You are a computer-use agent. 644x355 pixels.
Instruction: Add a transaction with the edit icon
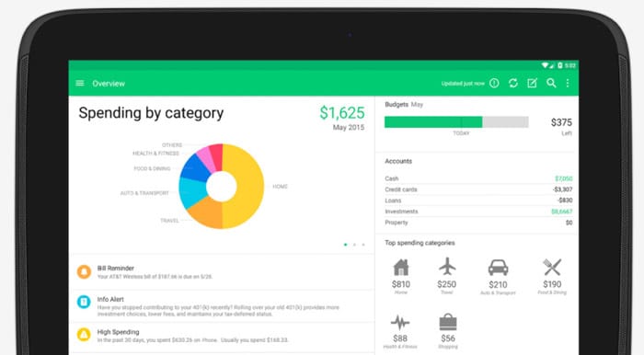pos(532,84)
